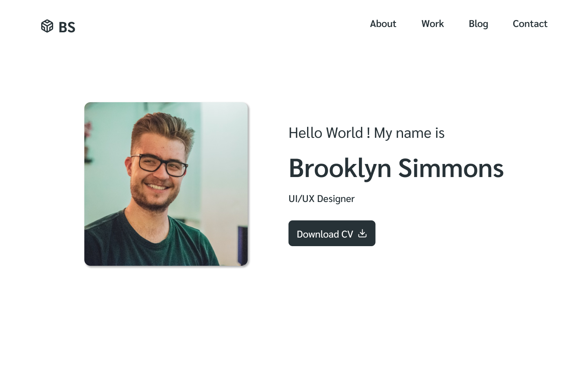Screen dimensions: 588x368
Task: Navigate to the Work section
Action: click(432, 24)
